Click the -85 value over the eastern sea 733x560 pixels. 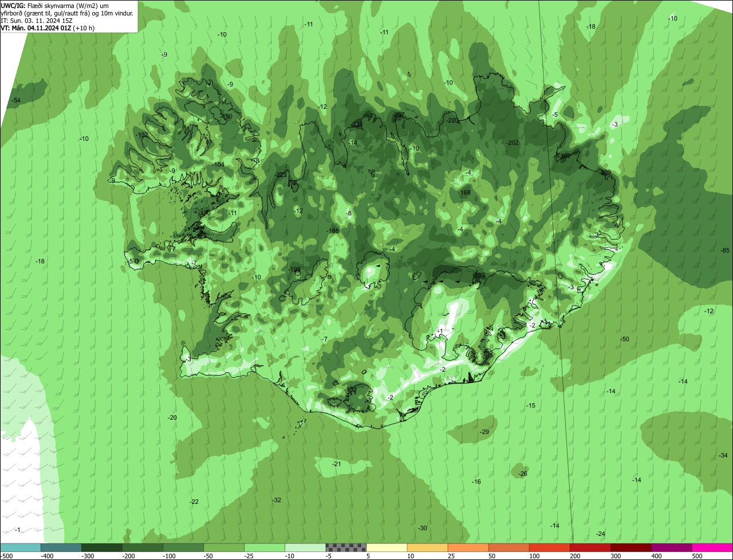pyautogui.click(x=725, y=251)
